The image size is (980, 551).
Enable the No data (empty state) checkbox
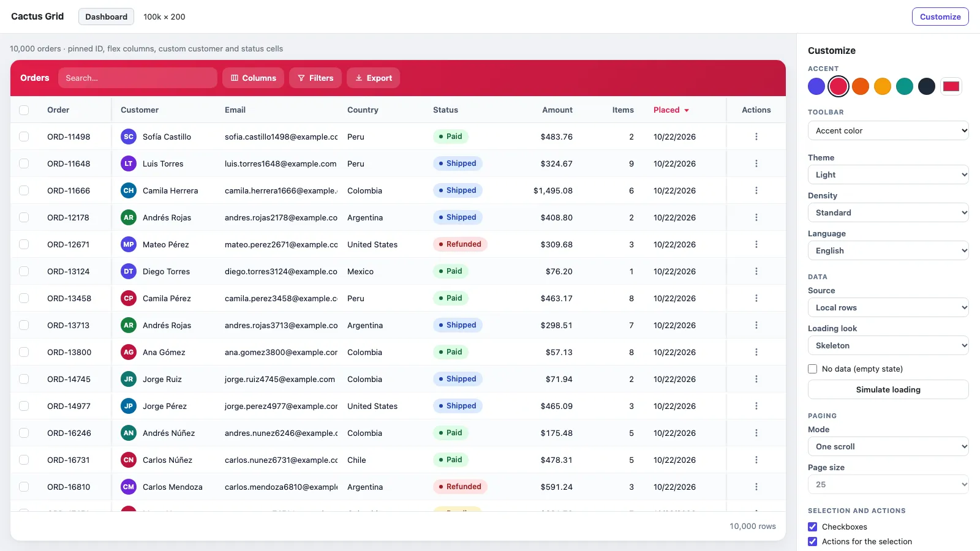813,369
